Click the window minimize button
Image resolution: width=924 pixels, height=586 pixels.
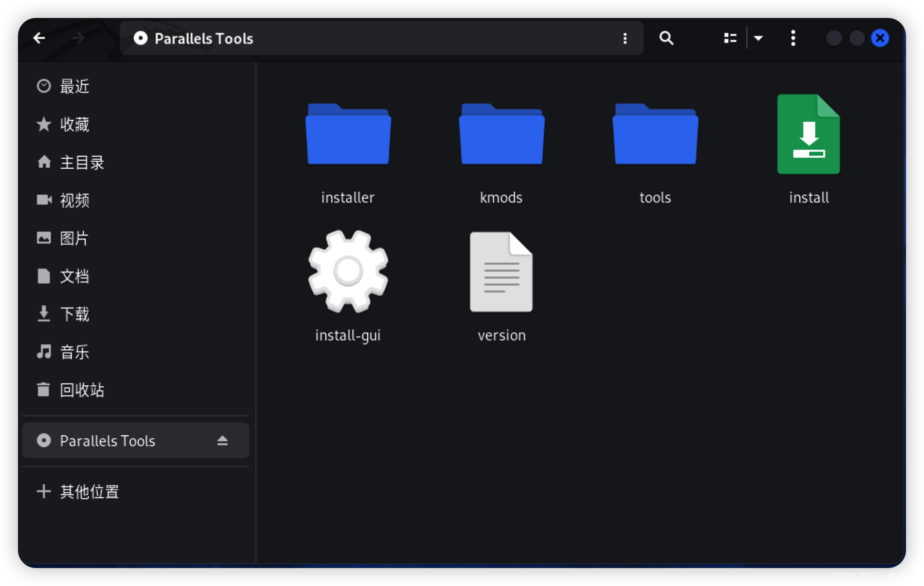834,38
